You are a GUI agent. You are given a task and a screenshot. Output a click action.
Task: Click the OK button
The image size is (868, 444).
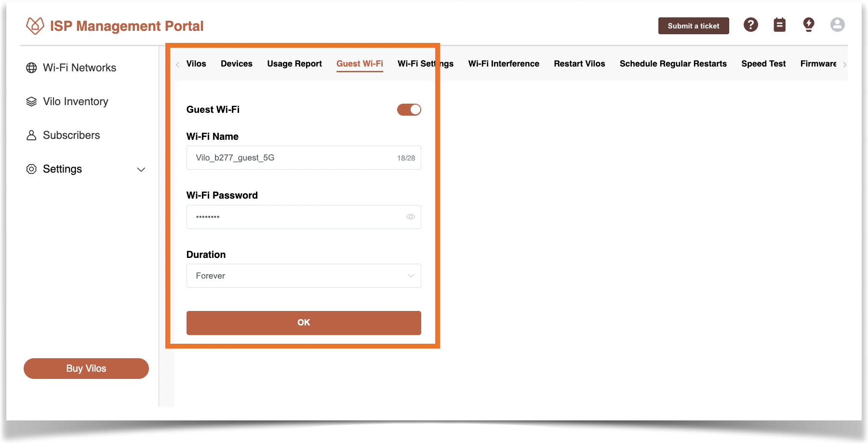click(x=304, y=323)
